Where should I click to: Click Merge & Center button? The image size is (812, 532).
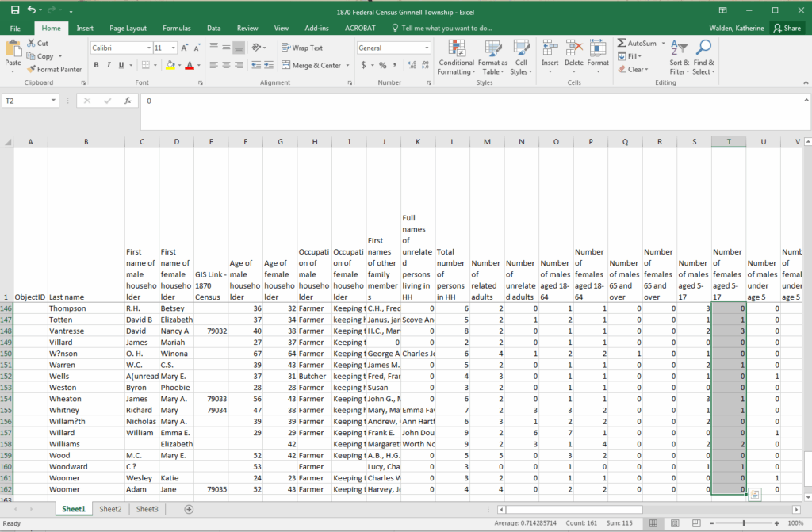coord(311,65)
